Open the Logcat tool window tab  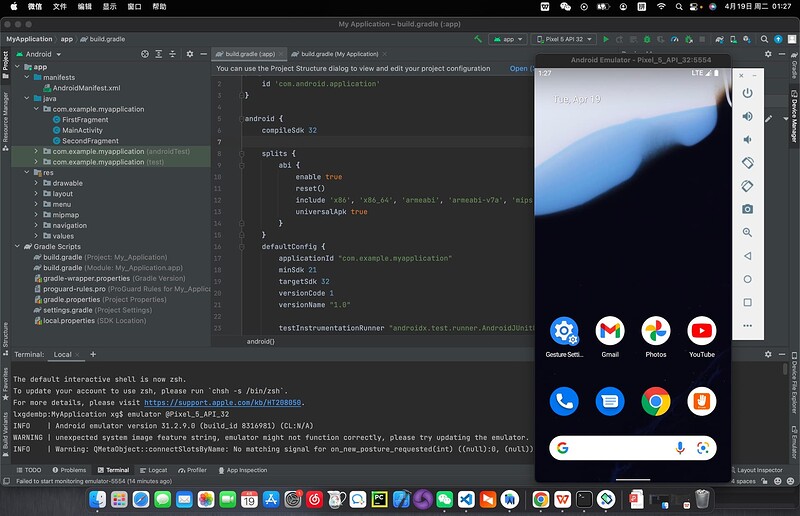coord(154,470)
